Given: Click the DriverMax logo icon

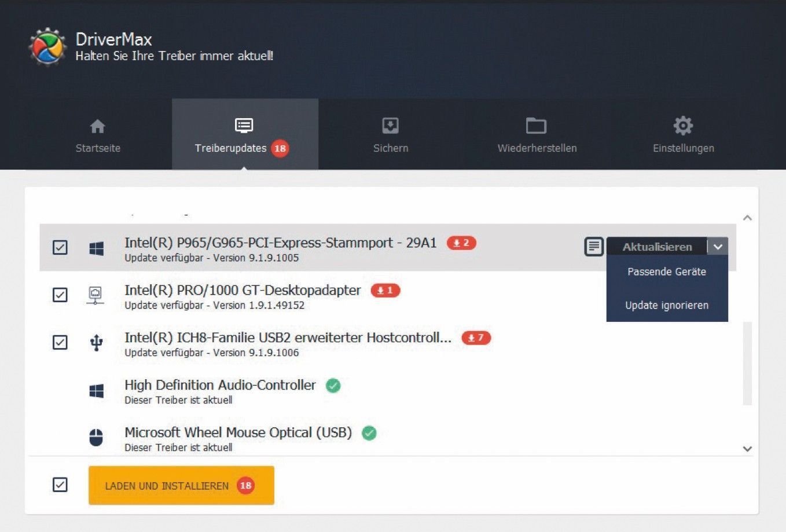Looking at the screenshot, I should (x=47, y=47).
